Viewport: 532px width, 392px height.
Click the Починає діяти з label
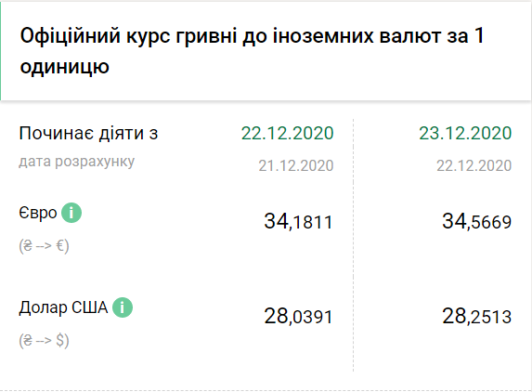click(x=88, y=133)
